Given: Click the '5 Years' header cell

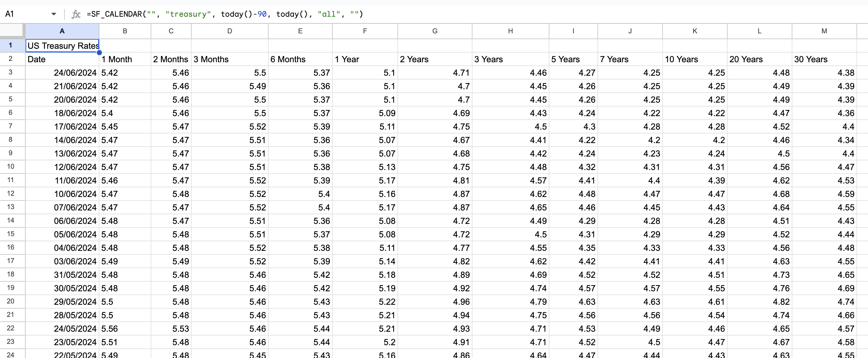Looking at the screenshot, I should click(573, 59).
